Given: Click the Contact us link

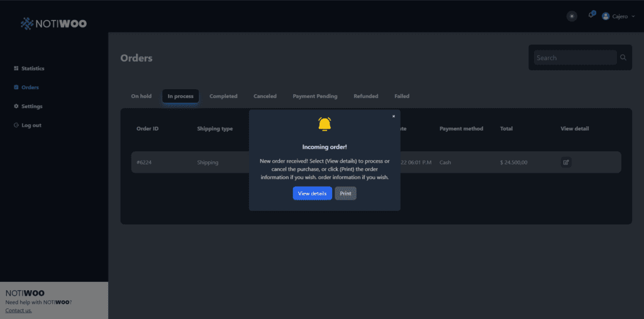Looking at the screenshot, I should pos(18,310).
